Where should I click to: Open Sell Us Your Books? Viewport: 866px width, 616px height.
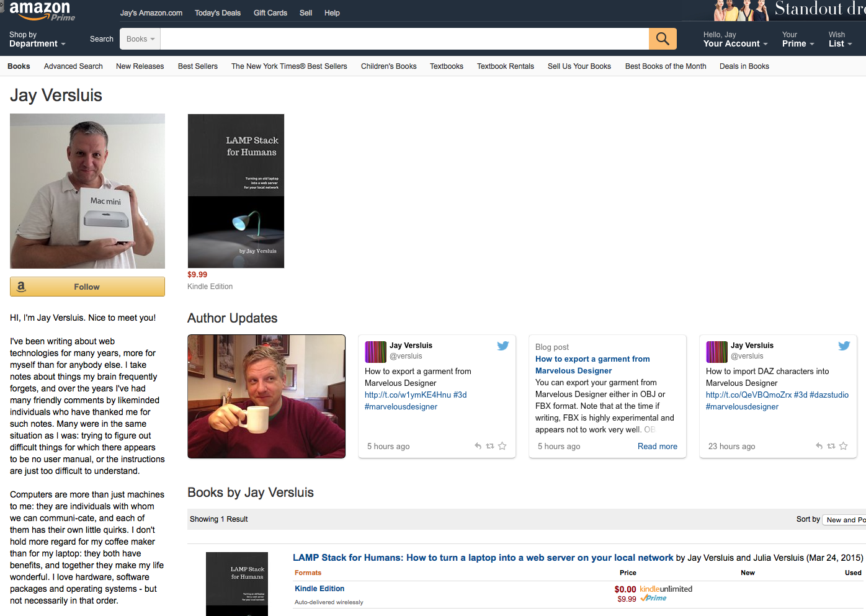579,66
